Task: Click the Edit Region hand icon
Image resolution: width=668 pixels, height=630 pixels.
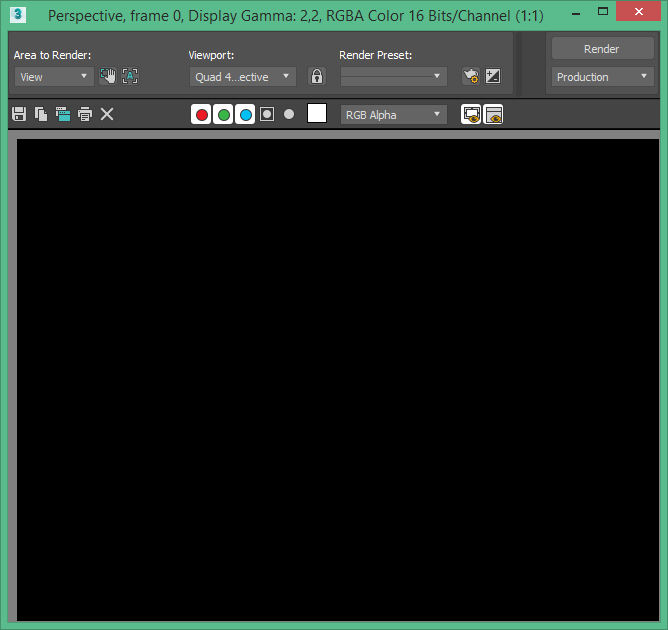Action: coord(108,76)
